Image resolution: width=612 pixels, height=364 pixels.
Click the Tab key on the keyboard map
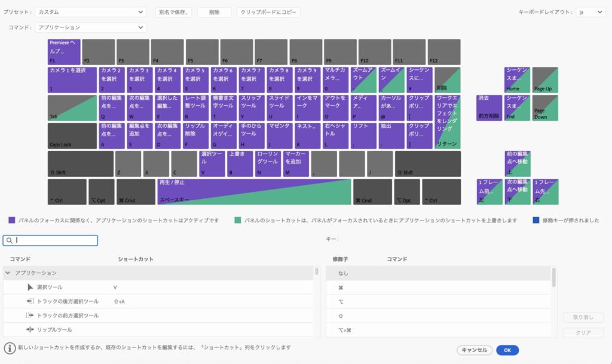(x=72, y=108)
